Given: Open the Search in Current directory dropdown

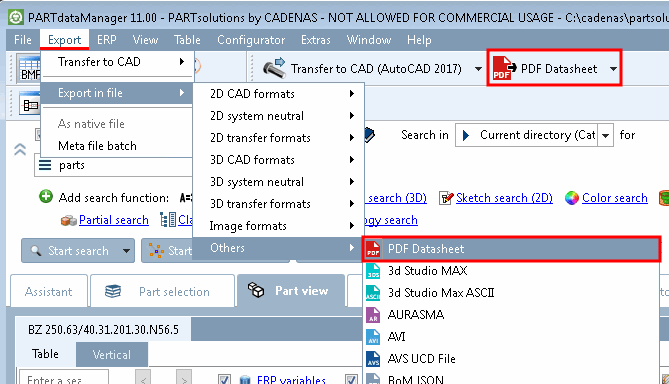Looking at the screenshot, I should [x=605, y=136].
